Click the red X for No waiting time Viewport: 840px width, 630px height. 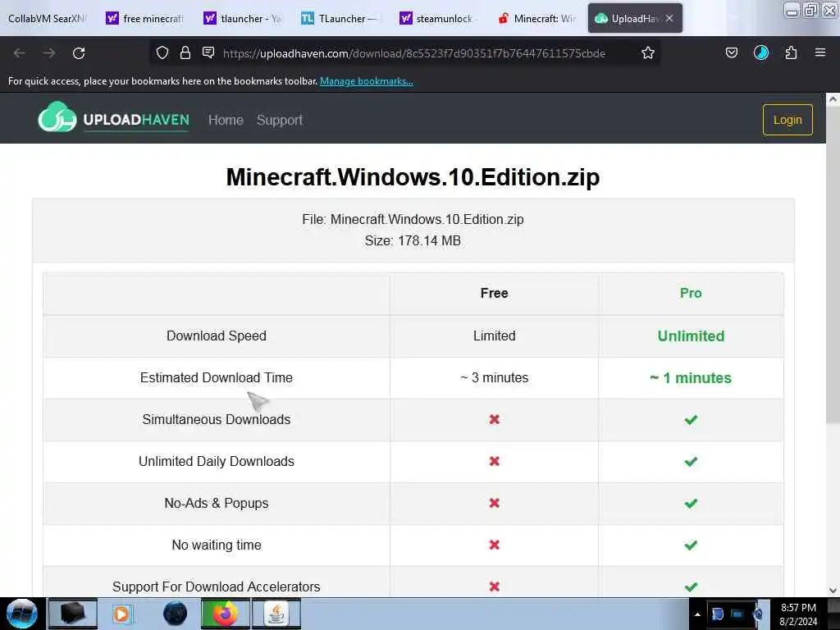click(494, 545)
